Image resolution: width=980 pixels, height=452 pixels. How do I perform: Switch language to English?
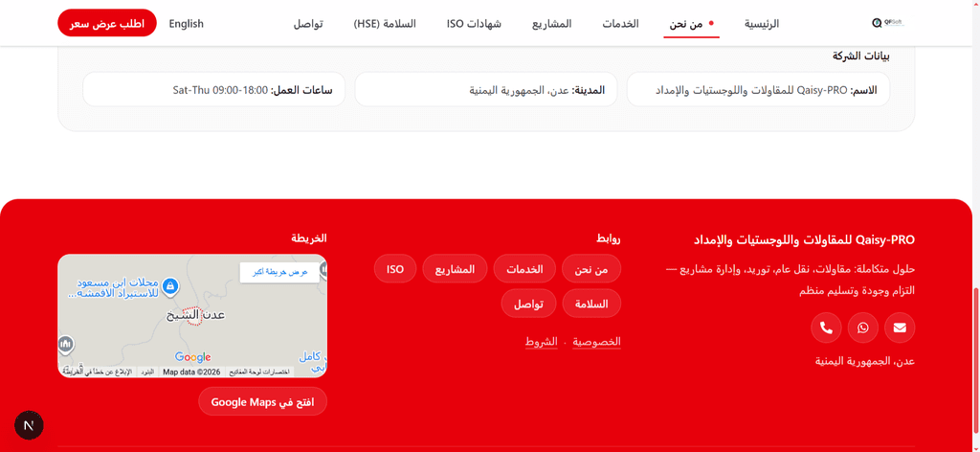pos(187,24)
